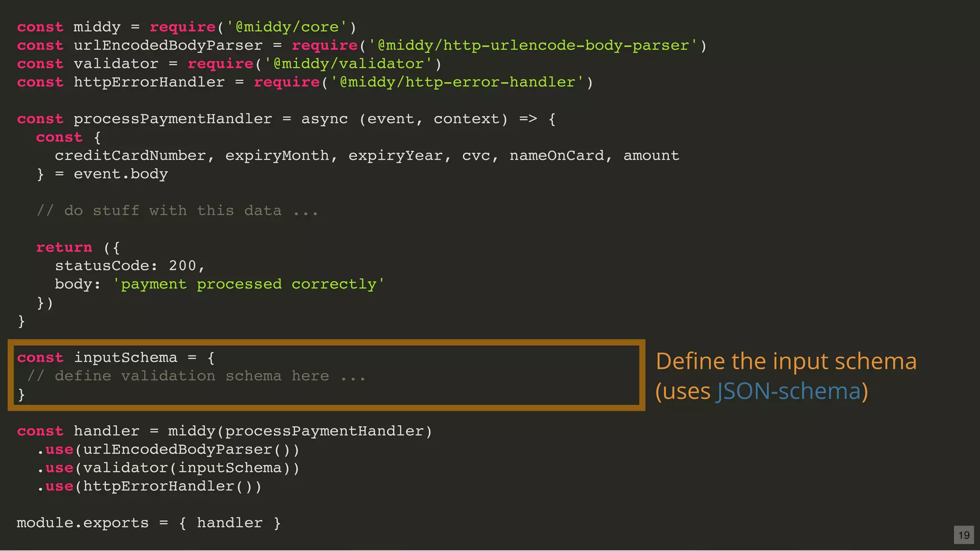The width and height of the screenshot is (980, 551).
Task: Click the cvc variable
Action: (x=476, y=156)
